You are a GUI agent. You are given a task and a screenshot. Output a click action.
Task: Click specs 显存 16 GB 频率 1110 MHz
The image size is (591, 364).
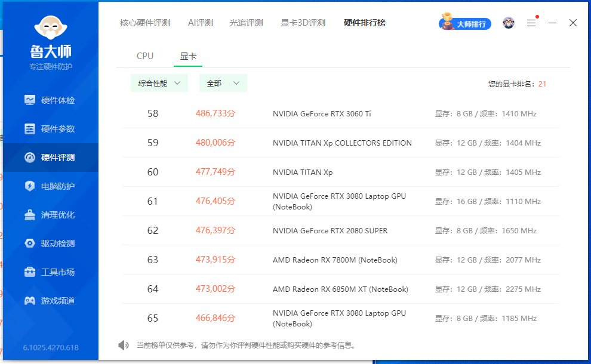(x=488, y=202)
